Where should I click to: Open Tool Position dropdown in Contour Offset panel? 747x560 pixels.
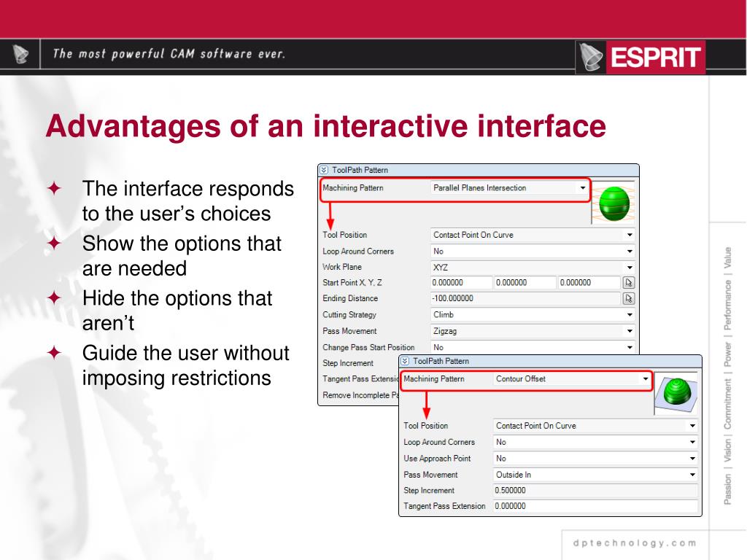(692, 426)
